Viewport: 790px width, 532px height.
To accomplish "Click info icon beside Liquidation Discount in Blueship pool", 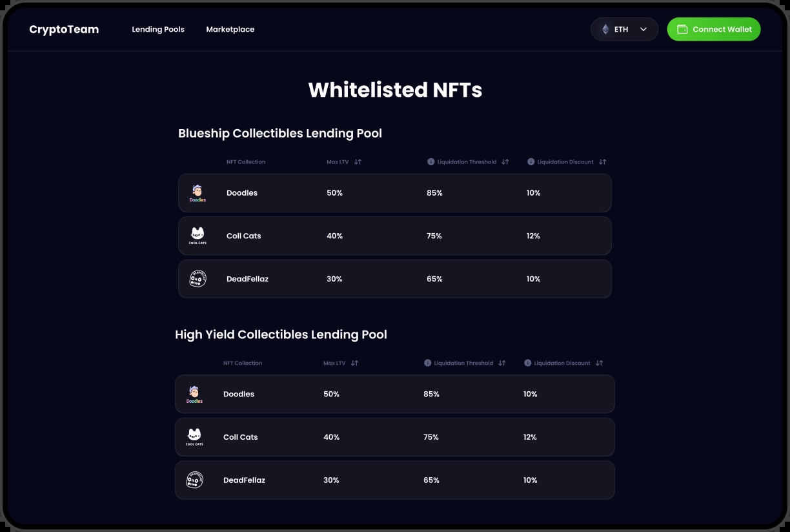I will coord(531,162).
